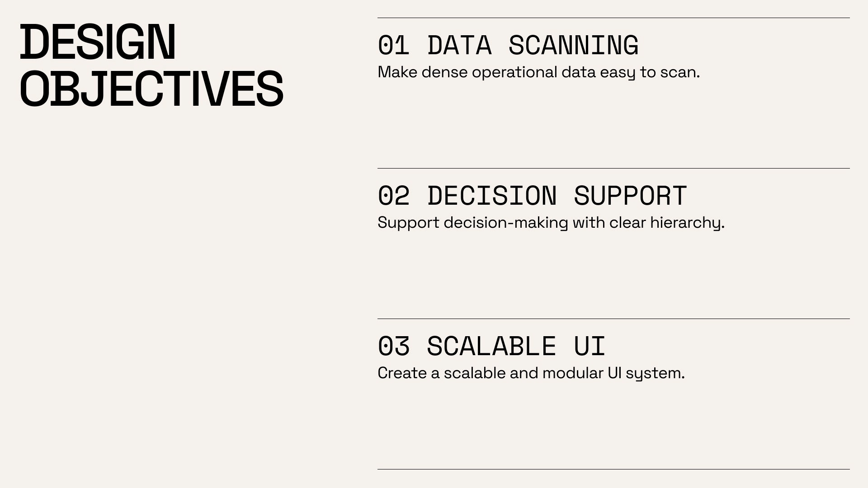Click 'Support decision-making with clear hierarchy.' text
Image resolution: width=868 pixels, height=488 pixels.
tap(551, 223)
